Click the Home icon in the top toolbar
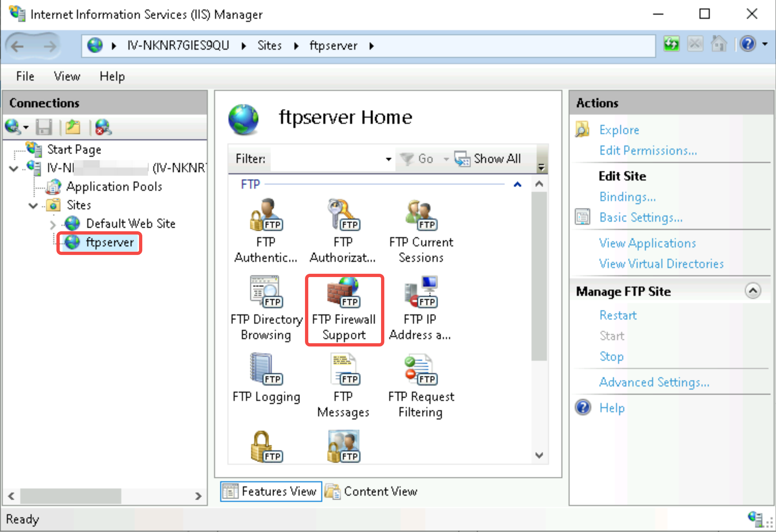 (718, 44)
